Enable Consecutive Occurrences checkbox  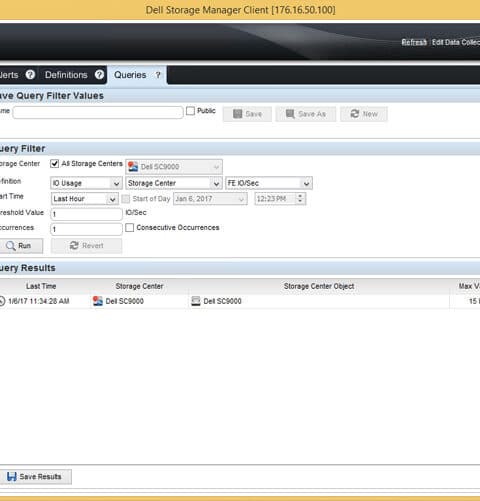tap(130, 228)
